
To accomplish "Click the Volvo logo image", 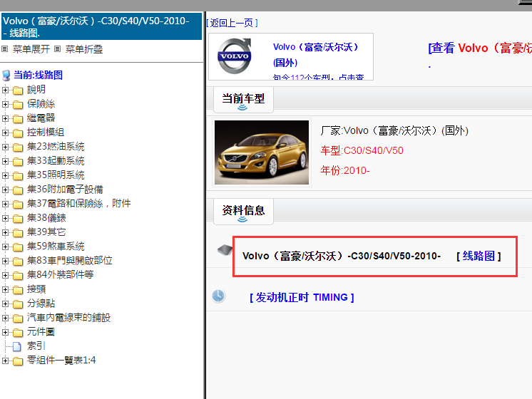I will click(x=235, y=56).
